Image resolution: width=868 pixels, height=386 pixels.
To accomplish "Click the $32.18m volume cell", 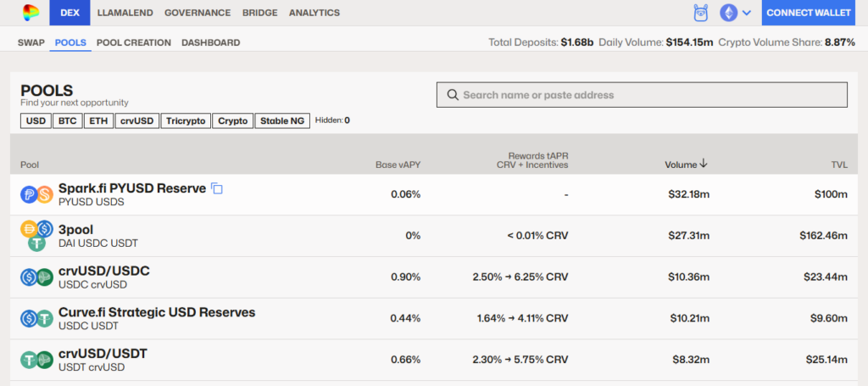I will [689, 194].
